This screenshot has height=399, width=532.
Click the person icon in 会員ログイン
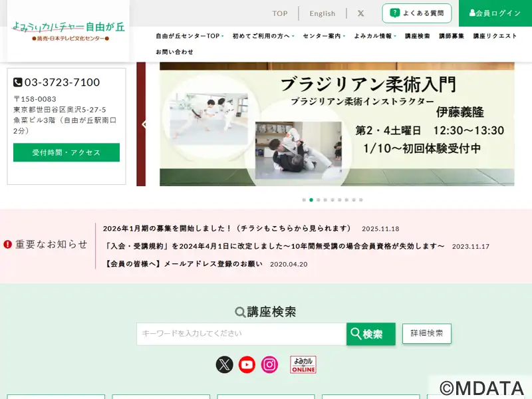[472, 13]
